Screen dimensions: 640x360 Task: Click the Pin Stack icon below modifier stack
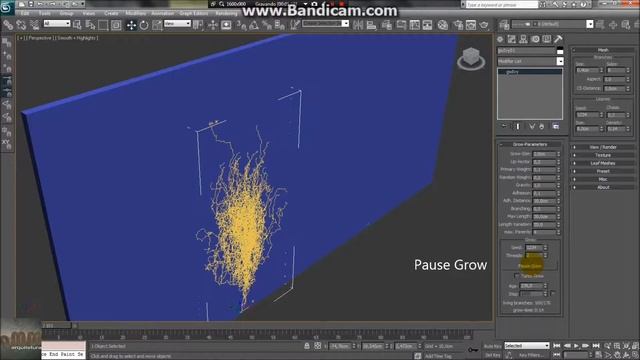(x=504, y=127)
